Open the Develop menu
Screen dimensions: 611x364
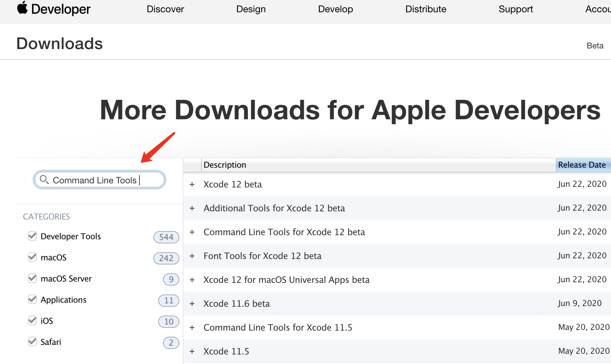[x=336, y=9]
